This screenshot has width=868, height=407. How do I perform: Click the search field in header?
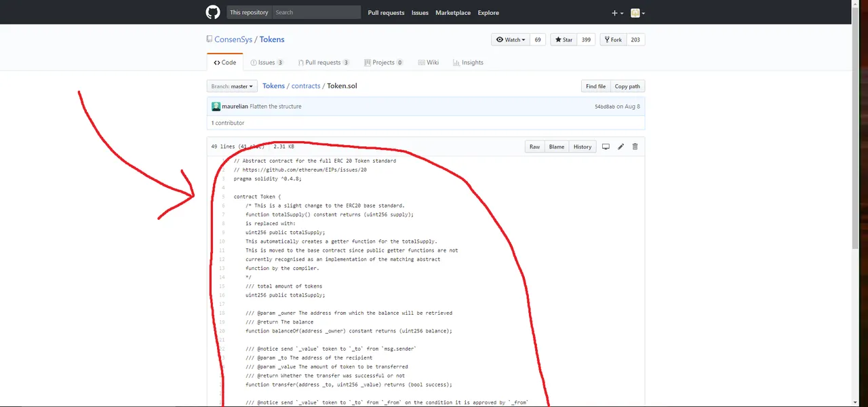click(x=316, y=12)
